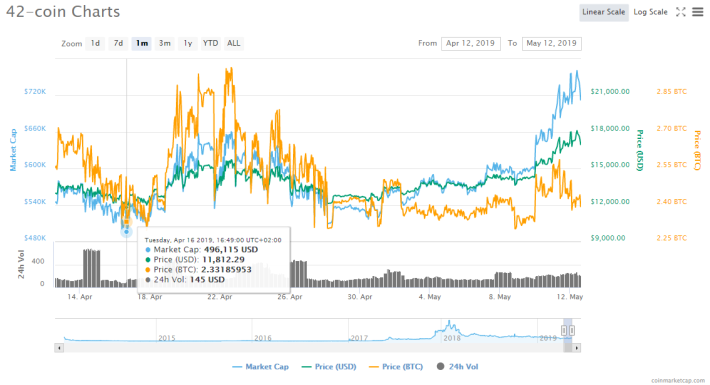
Task: Set zoom range to 7d
Action: coord(118,43)
